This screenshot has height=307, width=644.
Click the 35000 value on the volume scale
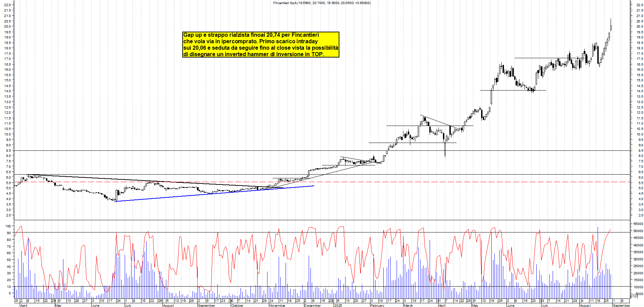(x=638, y=252)
